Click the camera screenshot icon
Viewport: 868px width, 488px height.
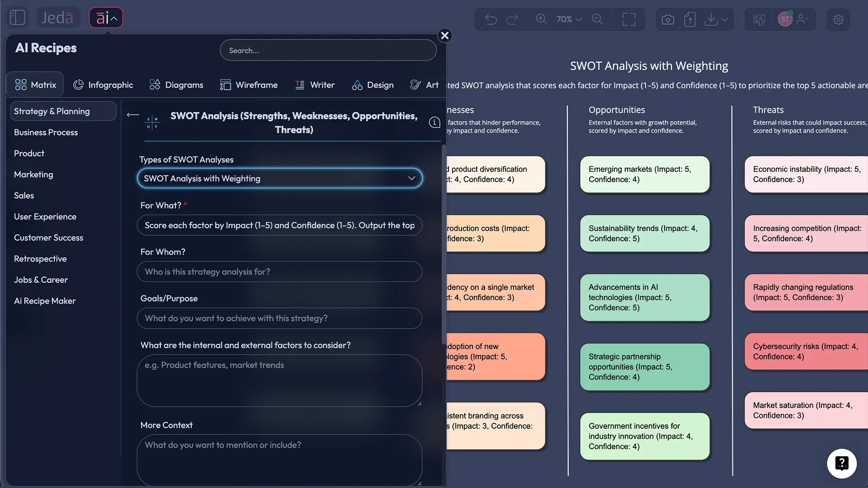(x=668, y=19)
